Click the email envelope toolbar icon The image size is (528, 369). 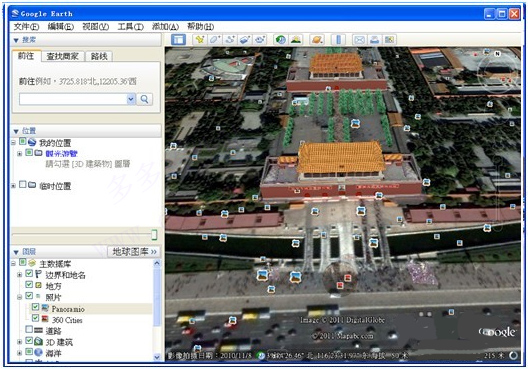pyautogui.click(x=359, y=40)
